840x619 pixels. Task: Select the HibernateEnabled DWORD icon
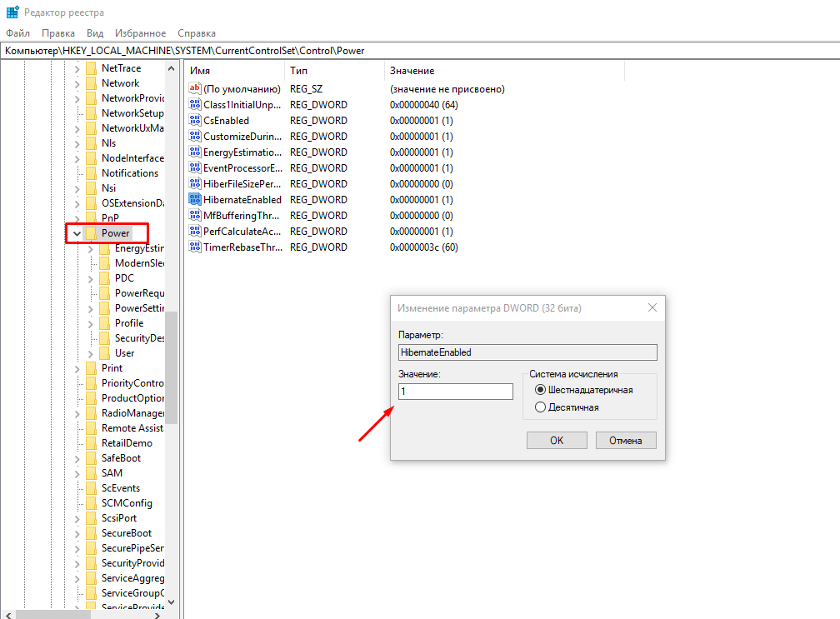[195, 199]
